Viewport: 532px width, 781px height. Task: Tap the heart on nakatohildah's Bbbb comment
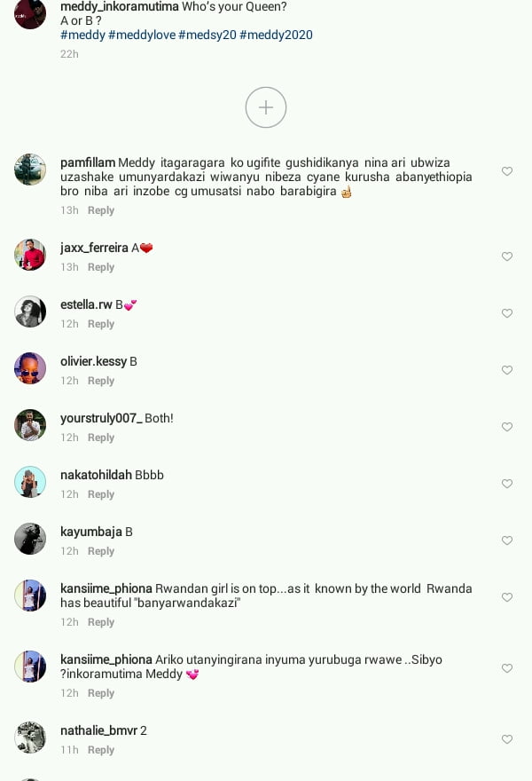tap(506, 484)
